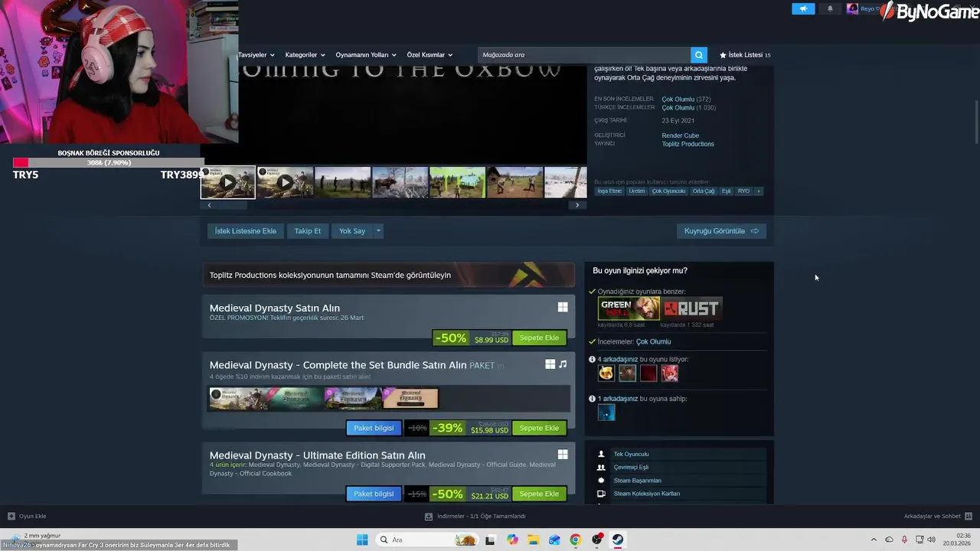Click the Orta Çağ tag
Screen dimensions: 980x551
(x=704, y=191)
